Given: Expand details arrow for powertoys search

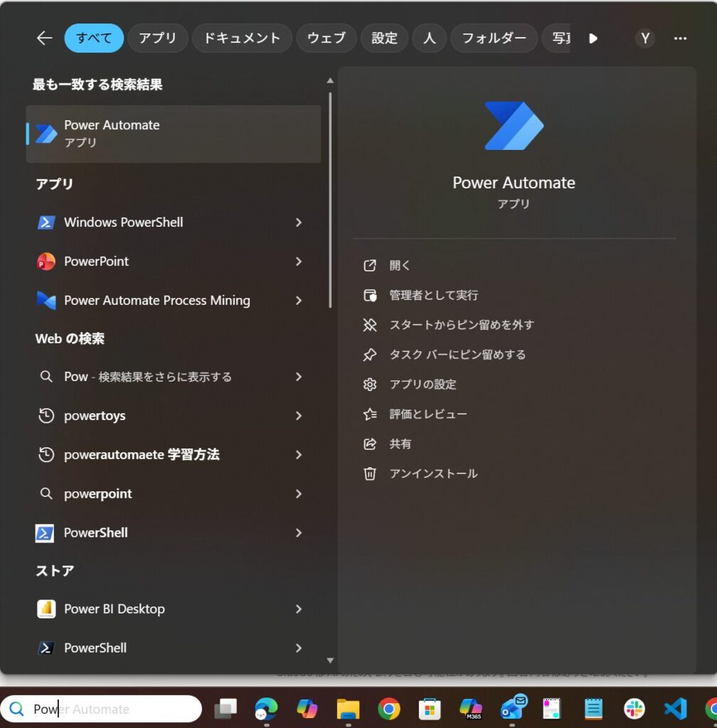Looking at the screenshot, I should coord(299,416).
